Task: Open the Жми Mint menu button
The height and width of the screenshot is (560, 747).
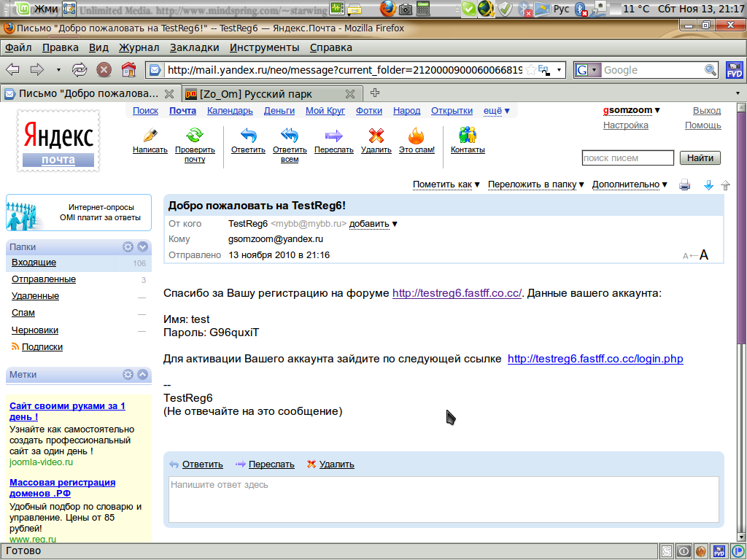Action: (x=35, y=9)
